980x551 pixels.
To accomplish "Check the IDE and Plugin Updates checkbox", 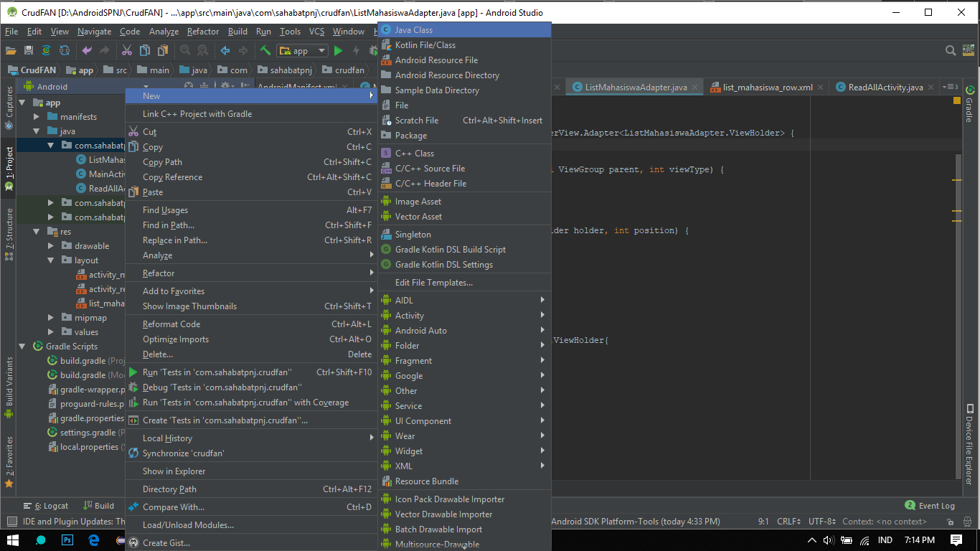I will [x=11, y=521].
